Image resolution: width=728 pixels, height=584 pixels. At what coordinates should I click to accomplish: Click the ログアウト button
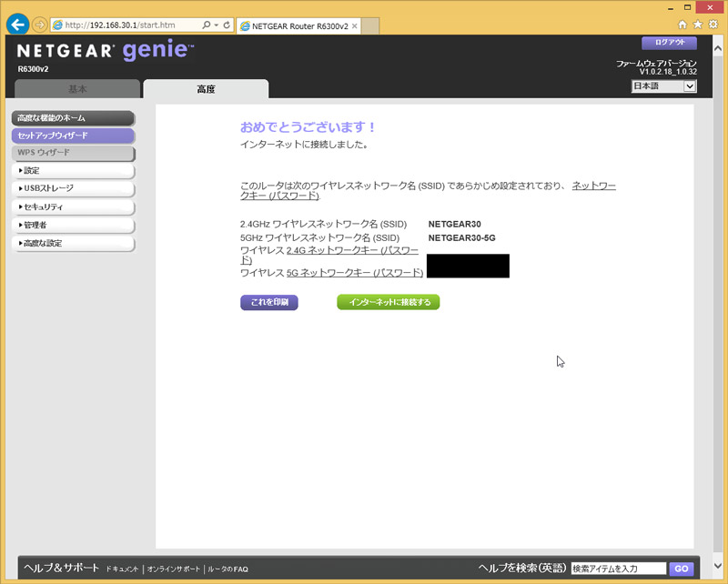(669, 43)
